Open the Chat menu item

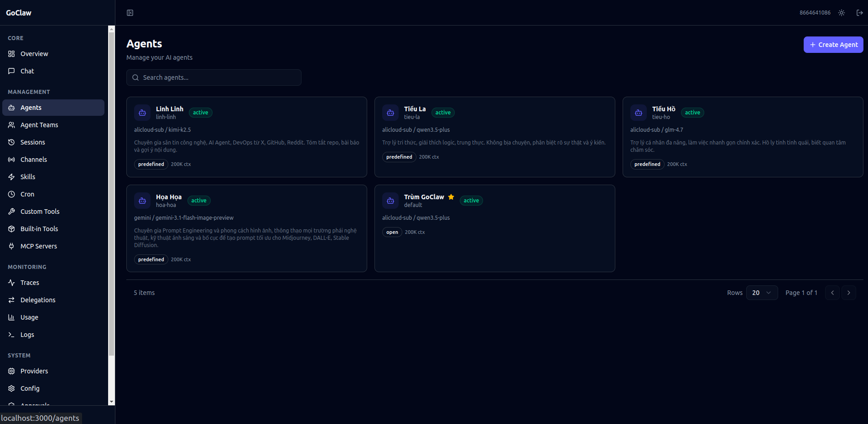click(x=27, y=71)
